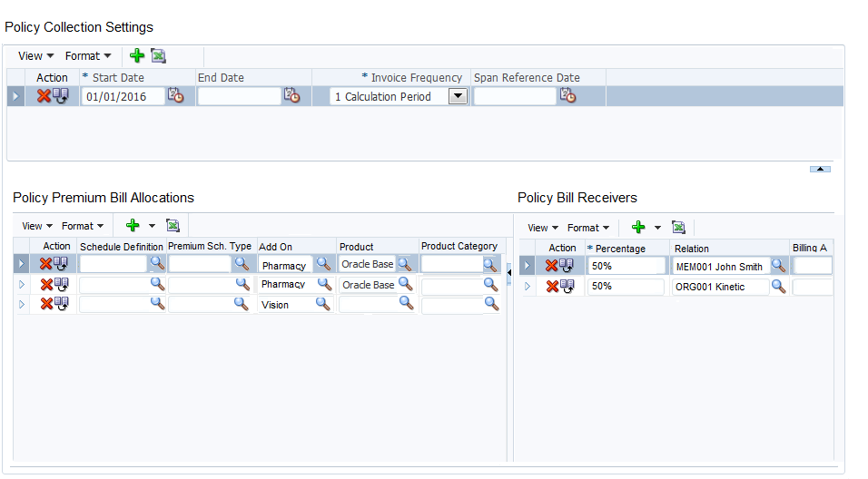Open View menu in Policy Collection Settings

tap(36, 56)
